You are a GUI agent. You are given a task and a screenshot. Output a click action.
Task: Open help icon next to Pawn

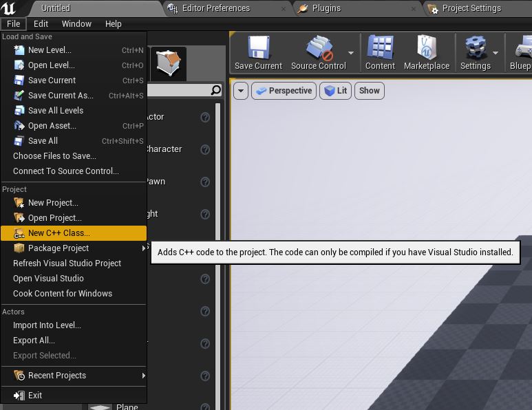click(205, 182)
